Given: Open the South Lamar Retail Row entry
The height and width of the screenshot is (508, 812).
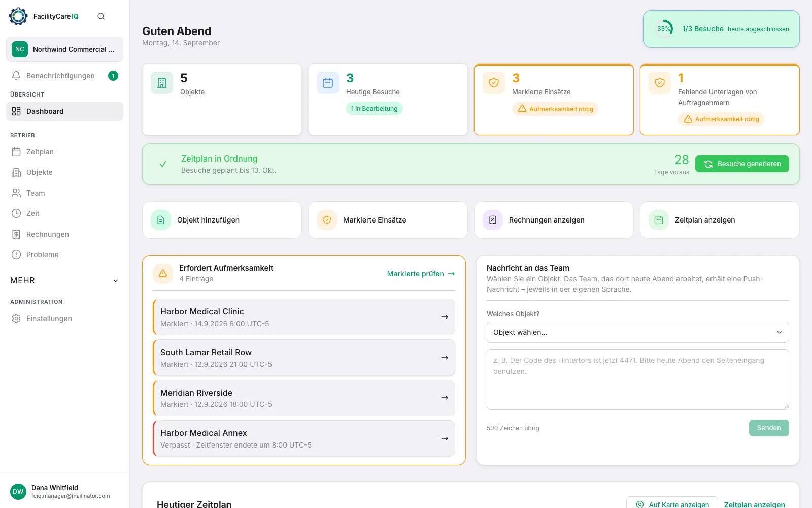Looking at the screenshot, I should click(304, 358).
